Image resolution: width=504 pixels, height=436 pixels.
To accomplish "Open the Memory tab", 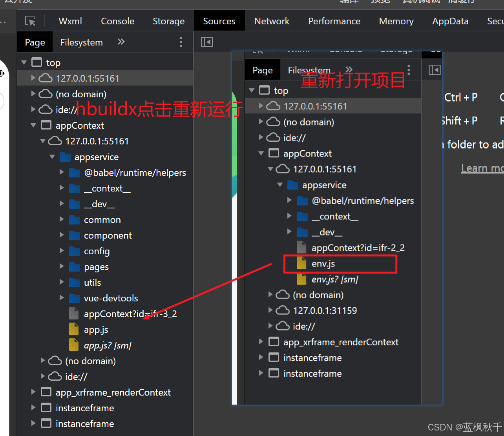I will point(396,21).
